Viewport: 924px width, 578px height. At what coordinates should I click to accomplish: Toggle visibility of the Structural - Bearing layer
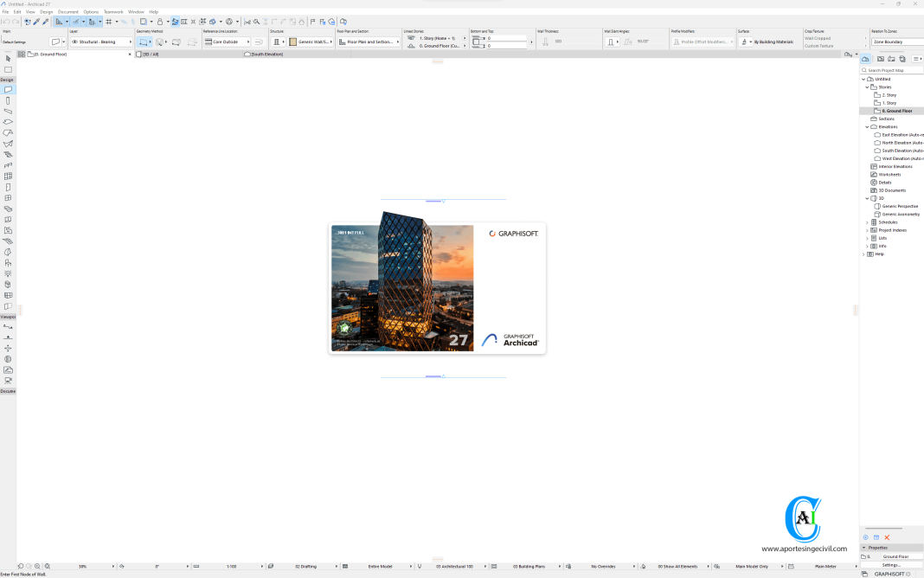pyautogui.click(x=75, y=41)
